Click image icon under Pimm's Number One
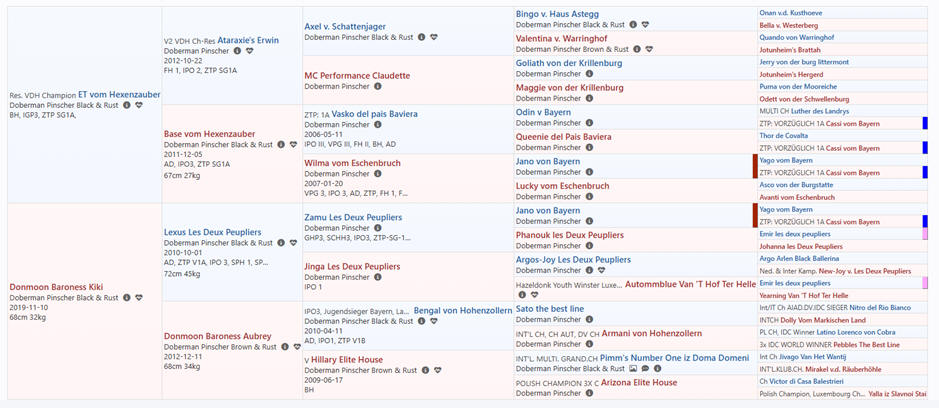This screenshot has width=939, height=408. pyautogui.click(x=633, y=368)
